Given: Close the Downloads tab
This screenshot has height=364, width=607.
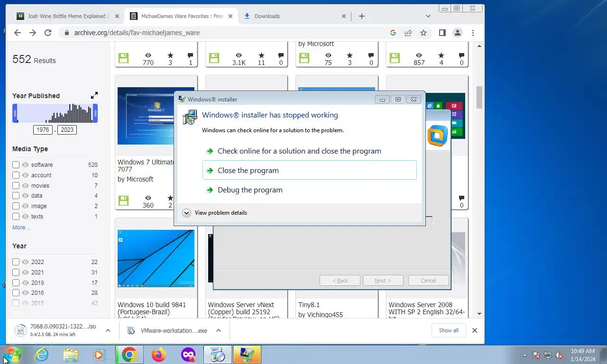Looking at the screenshot, I should [x=344, y=16].
